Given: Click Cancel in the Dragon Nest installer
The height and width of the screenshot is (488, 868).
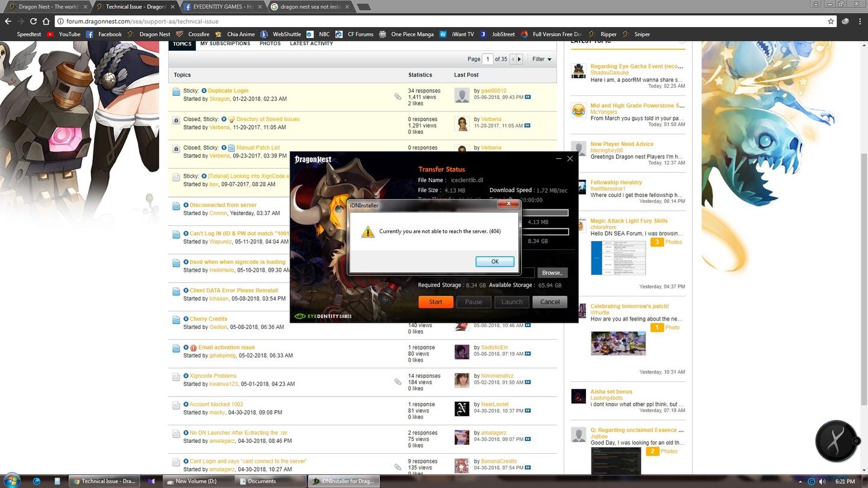Looking at the screenshot, I should (x=550, y=302).
